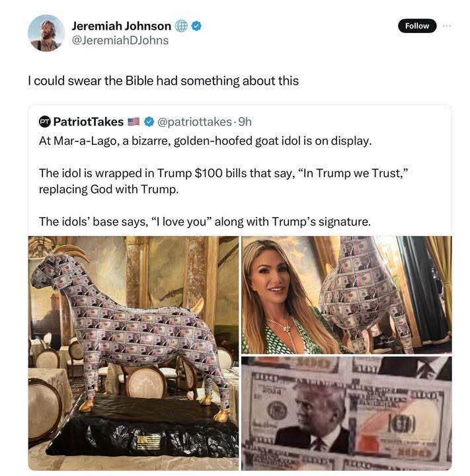Click the globe badge next to Jeremiah Johnson
Viewport: 470px width, 476px height.
(181, 26)
